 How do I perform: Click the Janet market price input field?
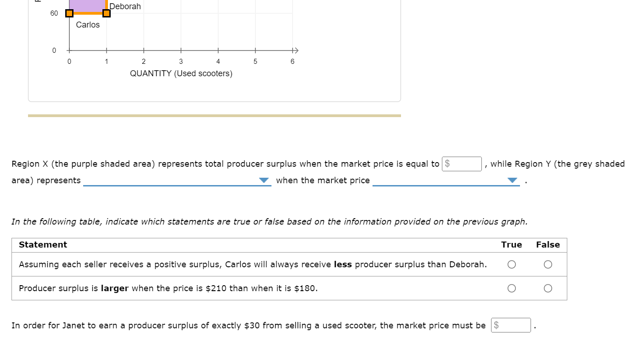tap(511, 325)
